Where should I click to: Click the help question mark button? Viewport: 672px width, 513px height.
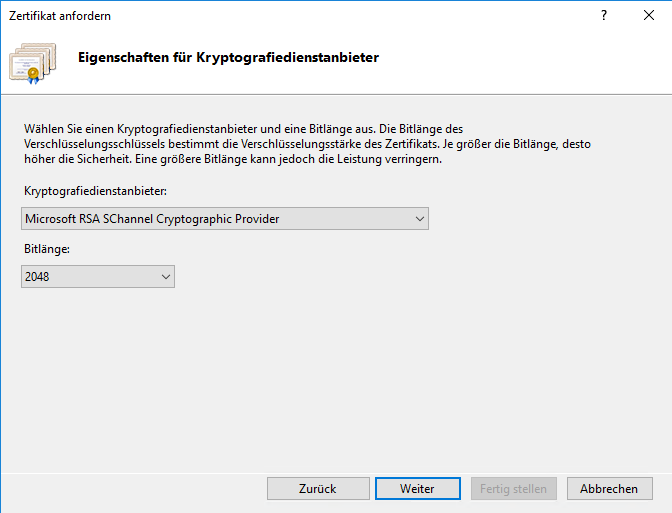[603, 16]
